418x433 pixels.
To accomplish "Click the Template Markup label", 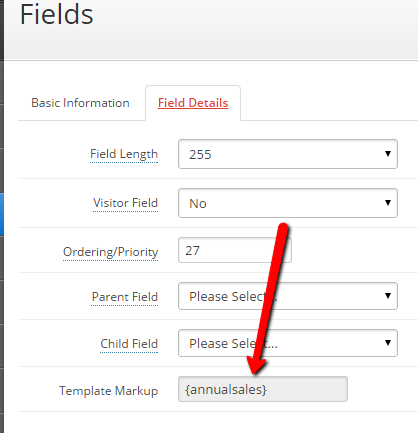I will [x=109, y=391].
